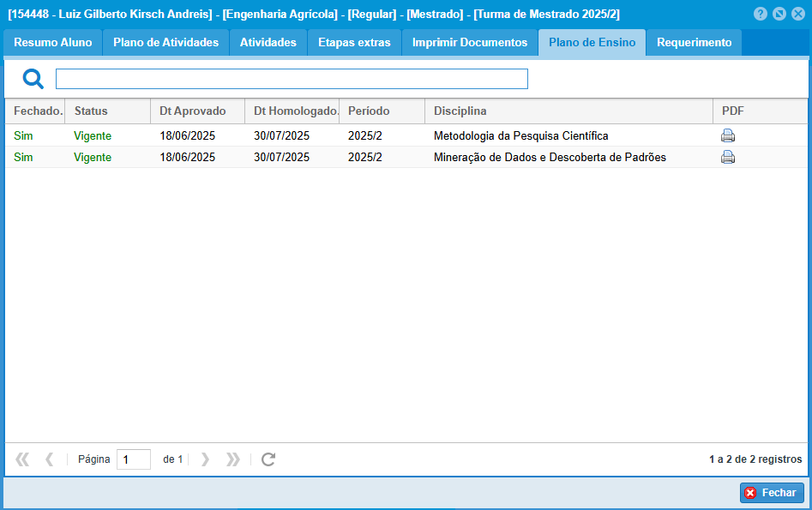This screenshot has width=812, height=510.
Task: Print PDF for Metodologia da Pesquisa Científica
Action: [728, 135]
